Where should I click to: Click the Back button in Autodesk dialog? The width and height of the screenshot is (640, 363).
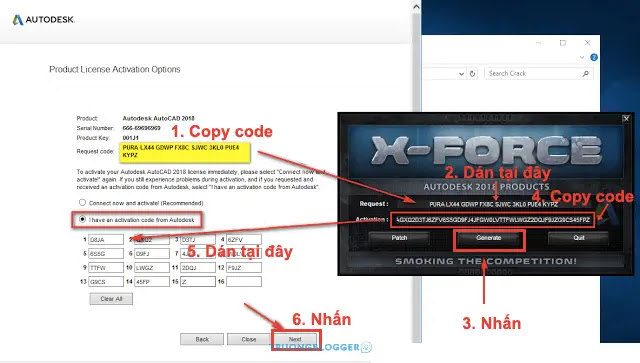click(x=202, y=339)
